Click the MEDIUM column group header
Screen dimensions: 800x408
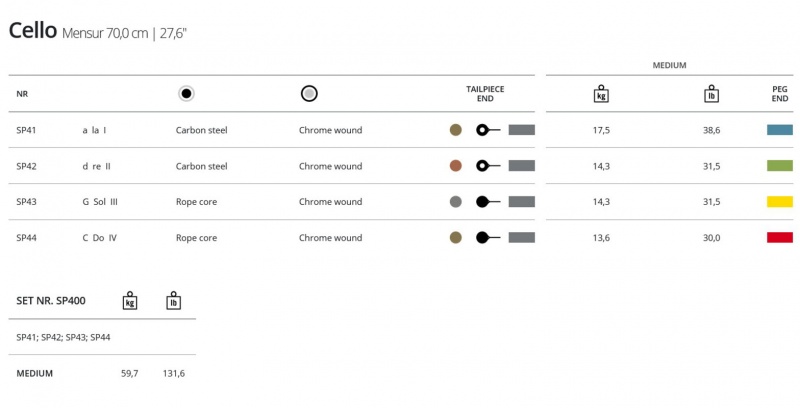[669, 65]
